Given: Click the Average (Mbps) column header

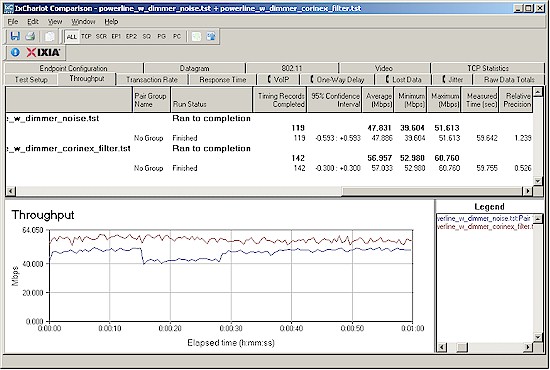Looking at the screenshot, I should [x=378, y=100].
